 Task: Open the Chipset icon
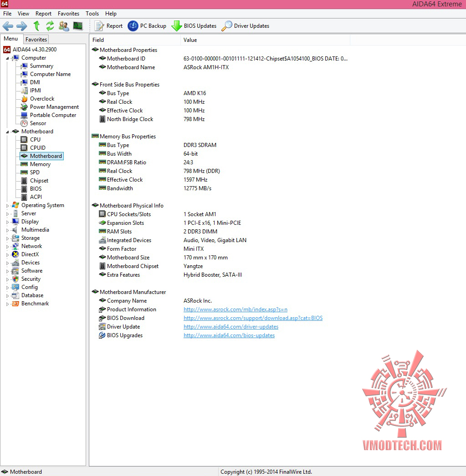(x=24, y=181)
